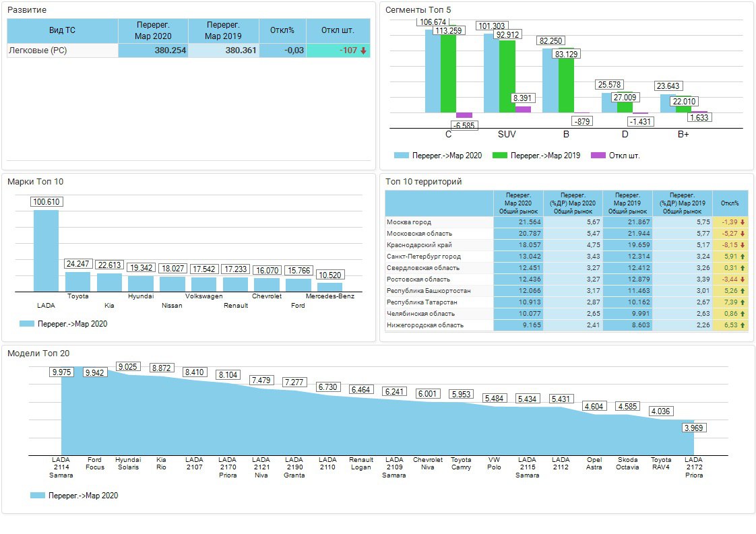Click the Москва город territory name
Image resolution: width=756 pixels, height=534 pixels.
tap(409, 222)
